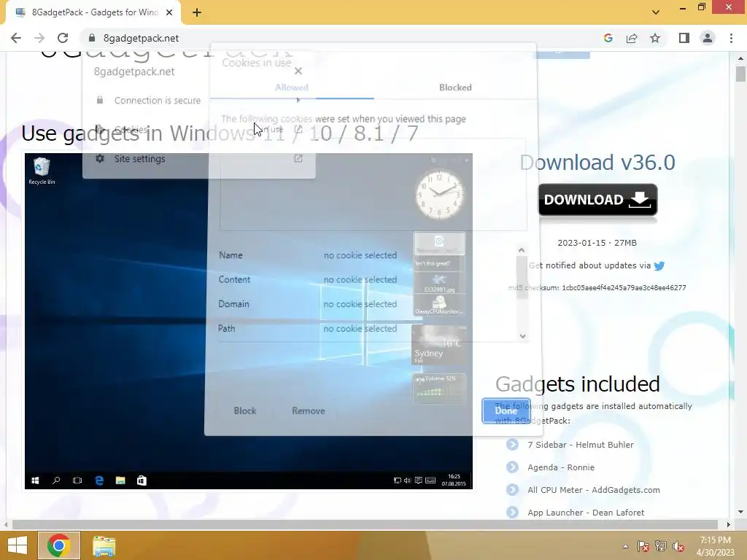Click the browser forward arrow
The width and height of the screenshot is (747, 560).
[39, 38]
